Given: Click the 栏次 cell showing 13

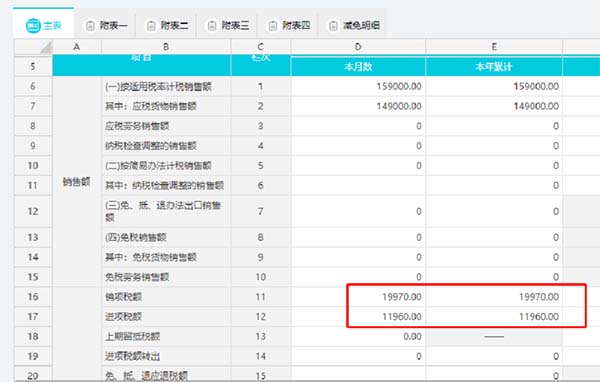Looking at the screenshot, I should coord(261,336).
